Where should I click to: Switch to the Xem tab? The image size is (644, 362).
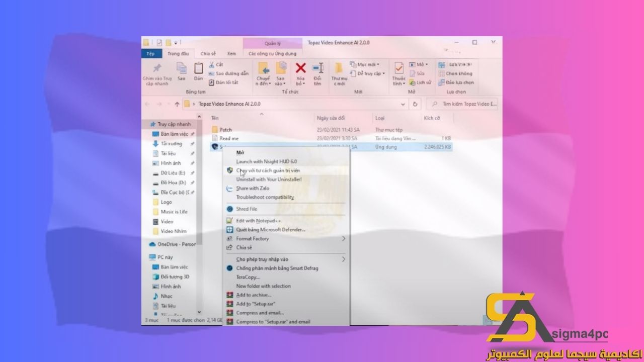(231, 53)
